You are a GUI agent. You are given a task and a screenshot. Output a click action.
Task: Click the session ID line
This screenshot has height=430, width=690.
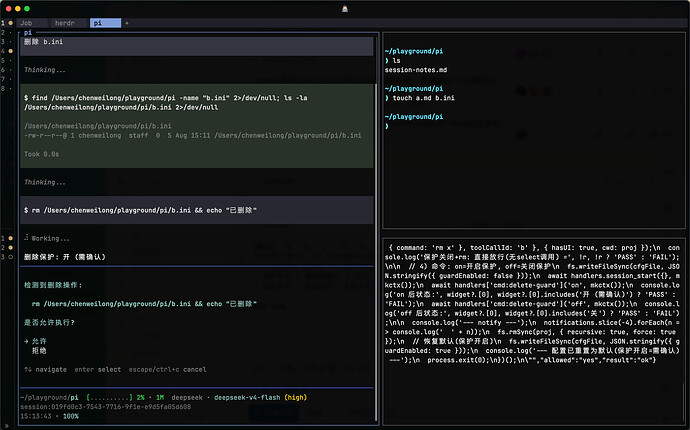(106, 407)
